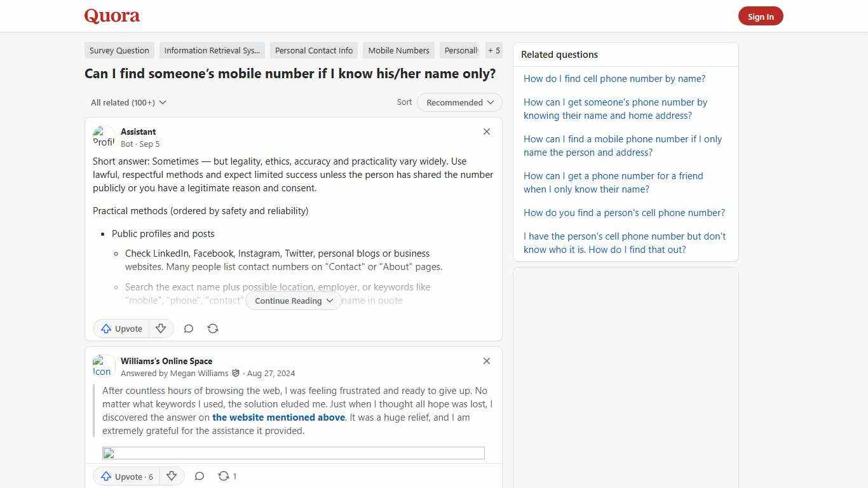This screenshot has height=488, width=868.
Task: Upvote Megan Williams's answer
Action: pos(126,476)
